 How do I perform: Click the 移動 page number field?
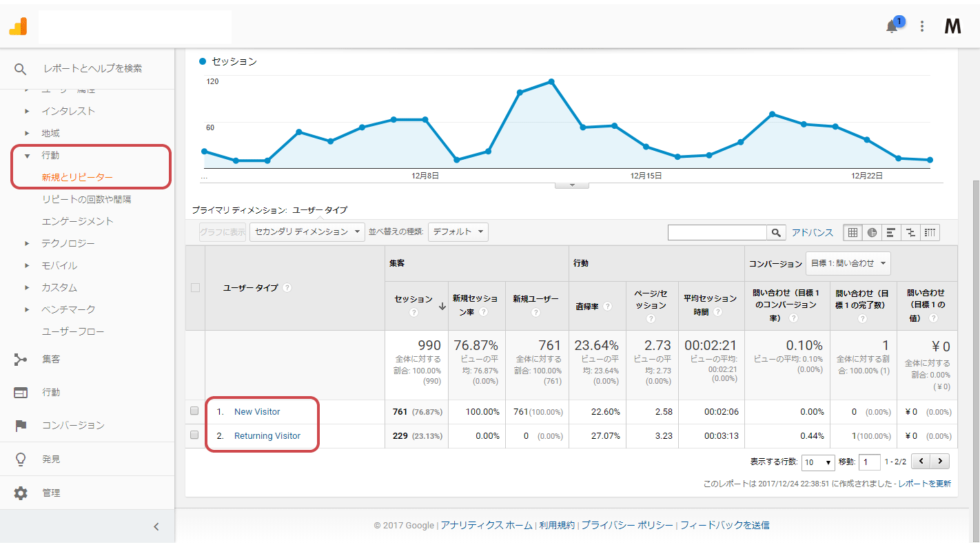pos(870,462)
